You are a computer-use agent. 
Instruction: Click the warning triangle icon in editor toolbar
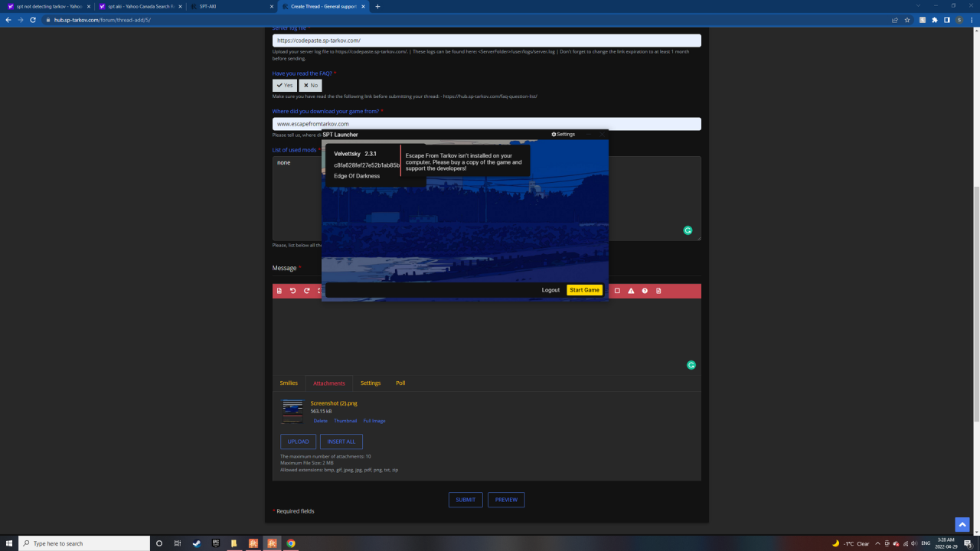point(631,291)
